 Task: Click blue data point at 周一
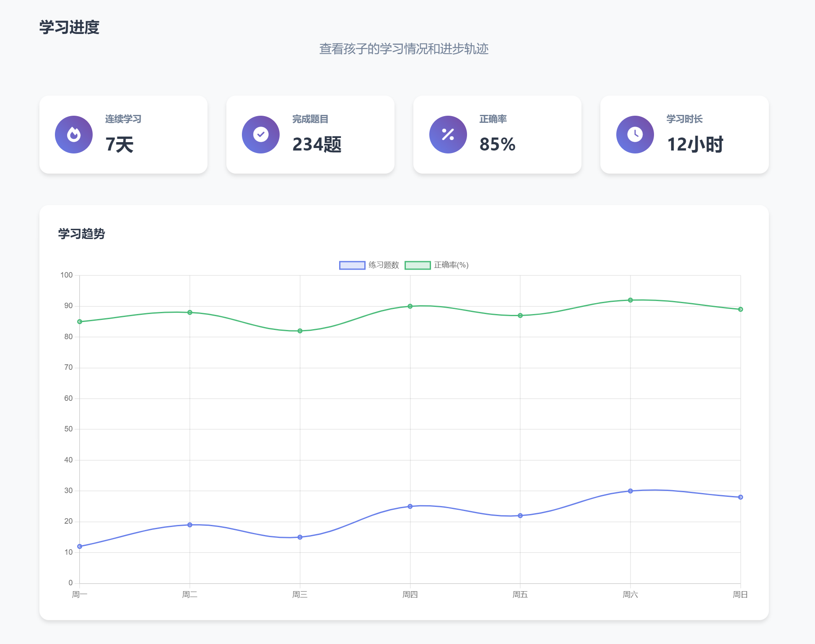80,546
